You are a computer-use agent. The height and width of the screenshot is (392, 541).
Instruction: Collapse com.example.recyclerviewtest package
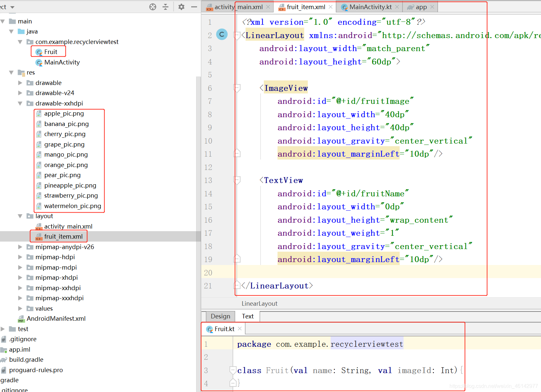(x=20, y=42)
